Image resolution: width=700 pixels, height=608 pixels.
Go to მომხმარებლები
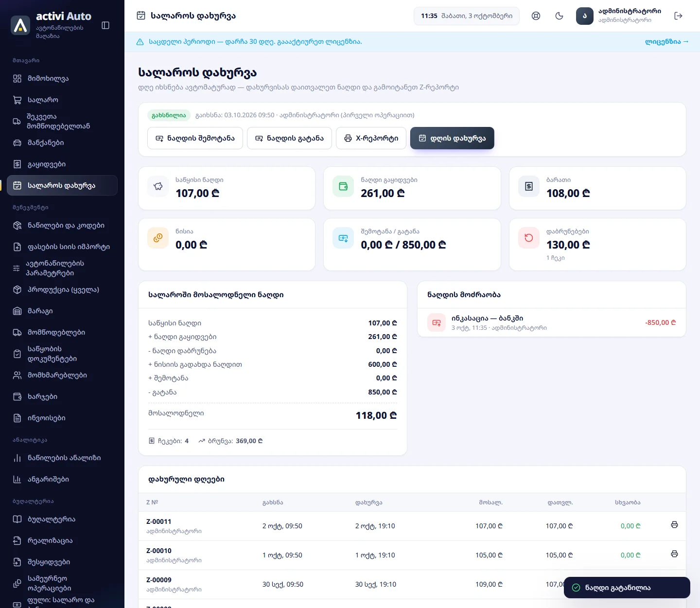pyautogui.click(x=62, y=375)
